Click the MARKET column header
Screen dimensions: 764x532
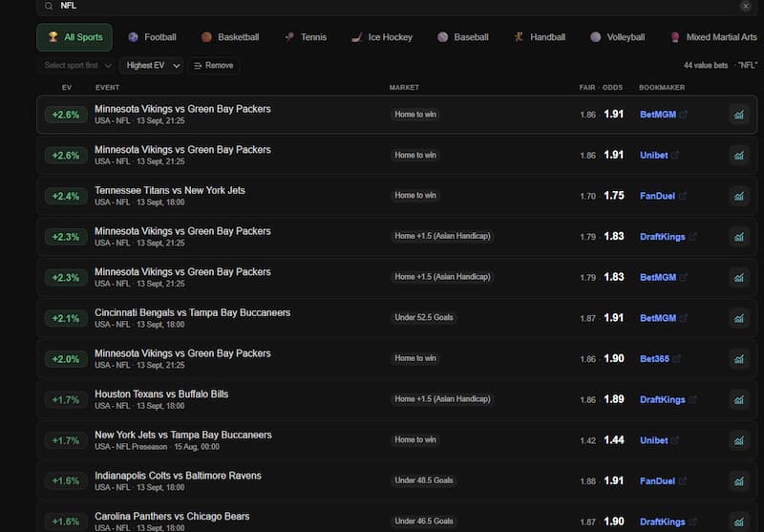coord(404,88)
